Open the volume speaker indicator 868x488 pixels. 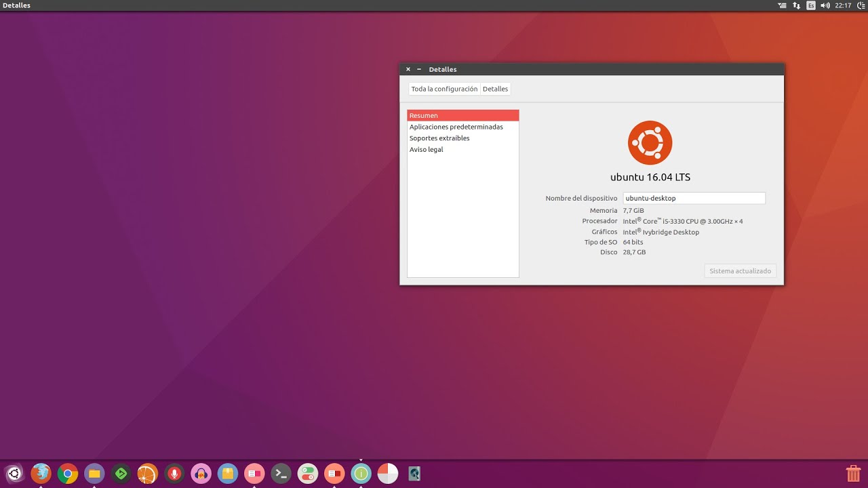click(x=825, y=5)
